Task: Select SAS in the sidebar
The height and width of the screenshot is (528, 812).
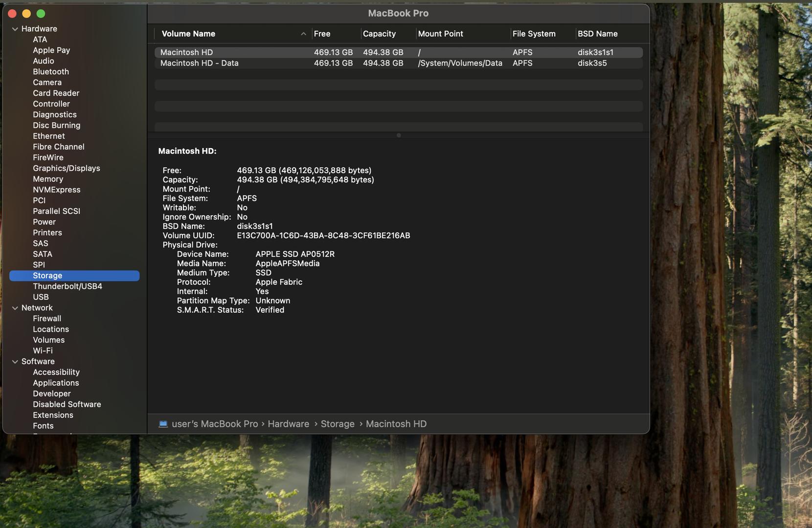Action: pos(41,244)
